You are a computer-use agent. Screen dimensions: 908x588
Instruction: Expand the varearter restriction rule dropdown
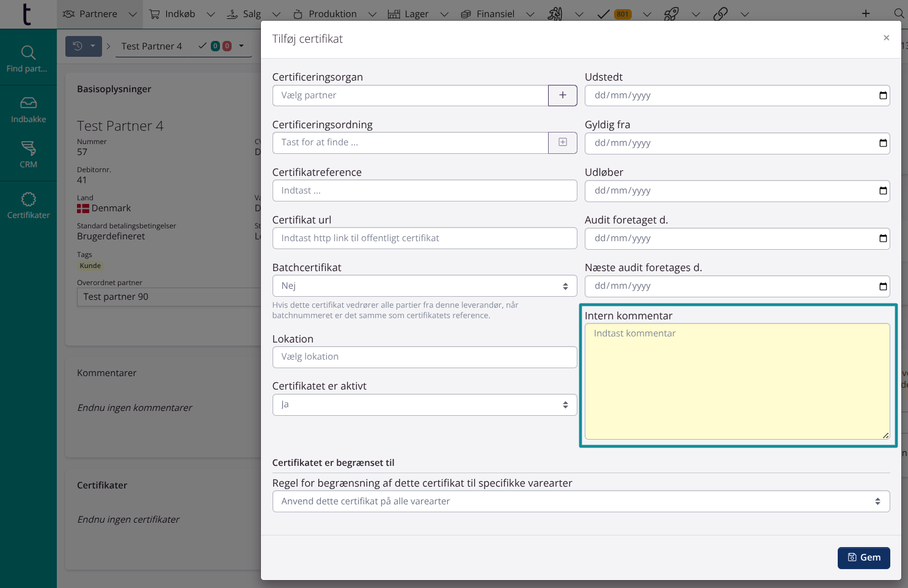580,501
